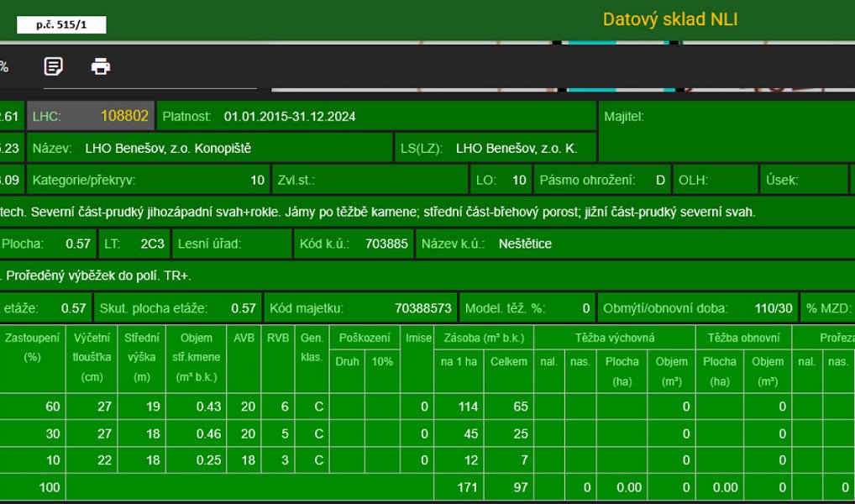Click the RVB column header
Screen dimensions: 855x504
click(x=278, y=359)
